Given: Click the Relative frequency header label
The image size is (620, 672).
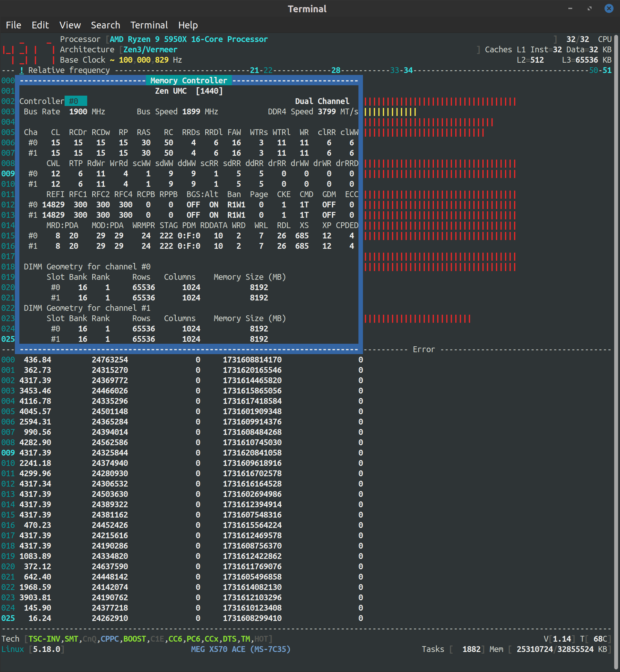Looking at the screenshot, I should coord(69,70).
